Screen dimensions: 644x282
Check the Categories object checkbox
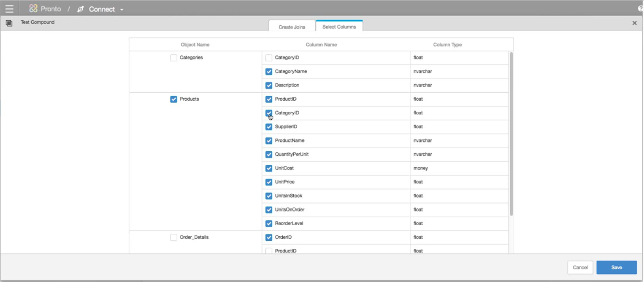[173, 58]
